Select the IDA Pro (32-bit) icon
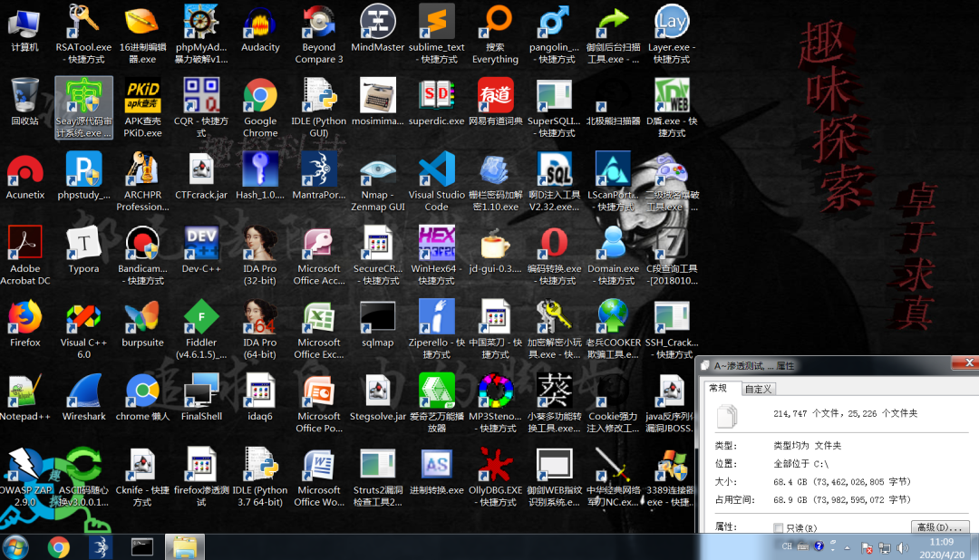Image resolution: width=979 pixels, height=560 pixels. pyautogui.click(x=260, y=256)
